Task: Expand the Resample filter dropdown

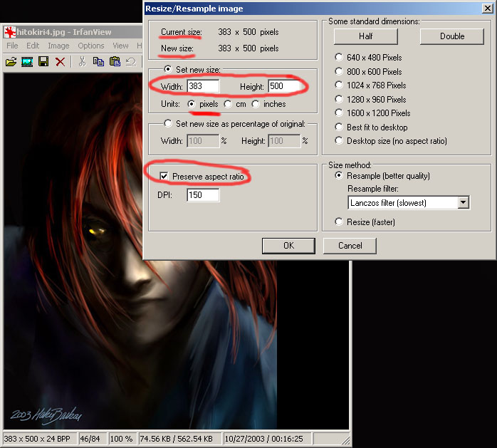Action: pos(464,203)
